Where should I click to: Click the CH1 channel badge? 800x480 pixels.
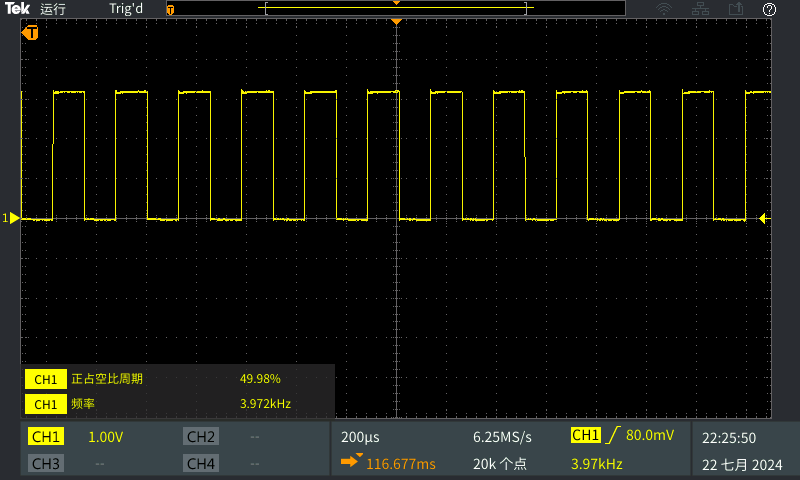pyautogui.click(x=46, y=437)
